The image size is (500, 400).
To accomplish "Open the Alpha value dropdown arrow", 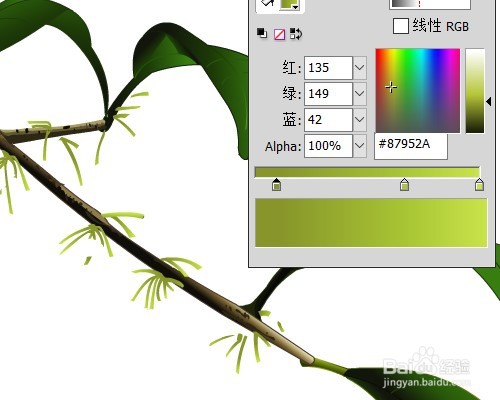I will (359, 146).
